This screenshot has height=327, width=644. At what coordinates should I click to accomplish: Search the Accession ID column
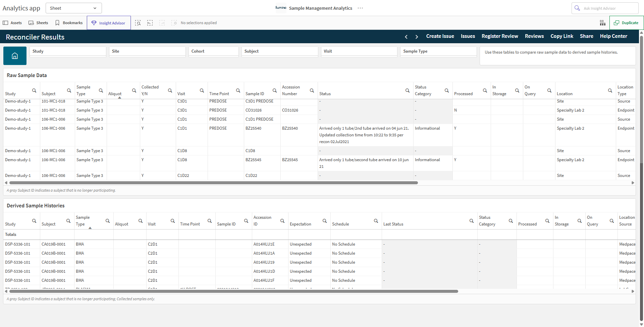point(282,221)
